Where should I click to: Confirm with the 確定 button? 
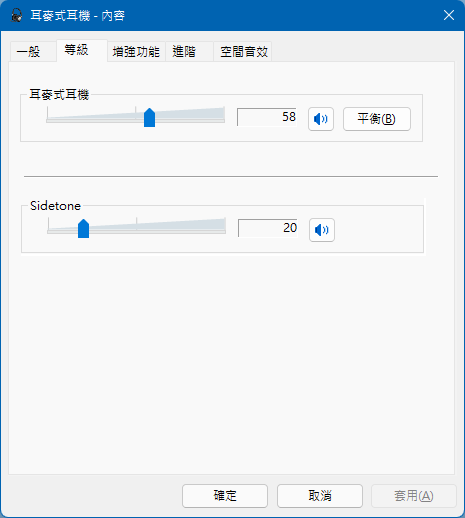coord(225,496)
